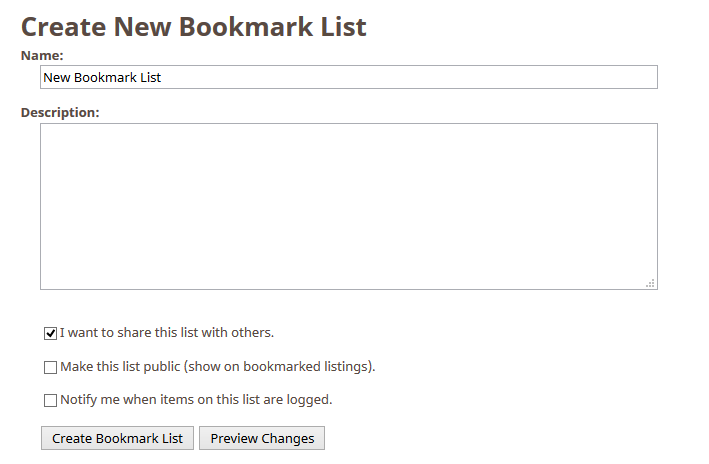Click the empty middle of the Description box
709x464 pixels.
349,206
